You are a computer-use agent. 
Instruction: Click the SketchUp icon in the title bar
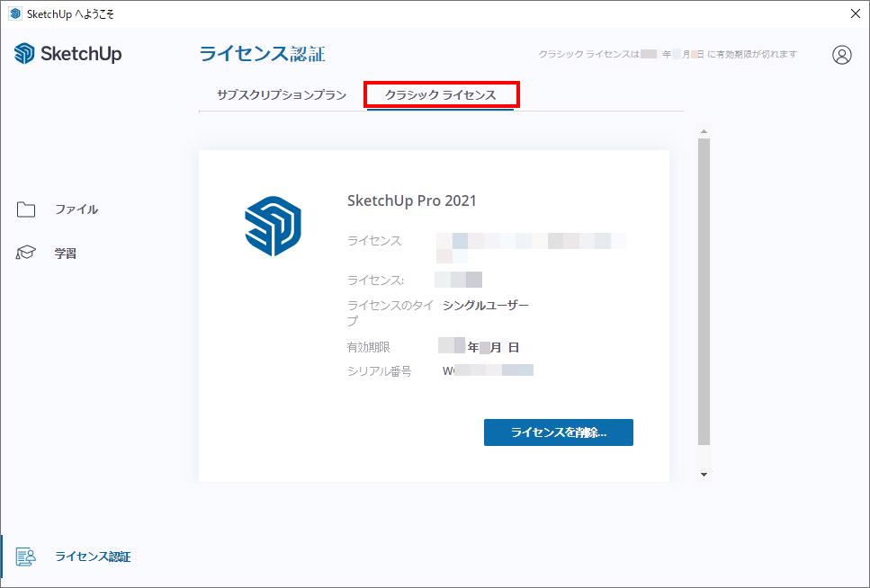pyautogui.click(x=15, y=13)
